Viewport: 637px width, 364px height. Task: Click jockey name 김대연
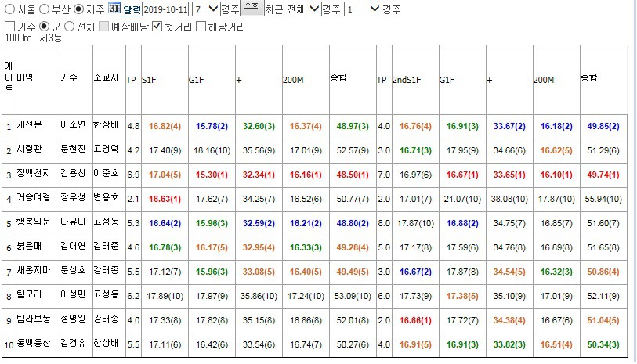pos(73,246)
